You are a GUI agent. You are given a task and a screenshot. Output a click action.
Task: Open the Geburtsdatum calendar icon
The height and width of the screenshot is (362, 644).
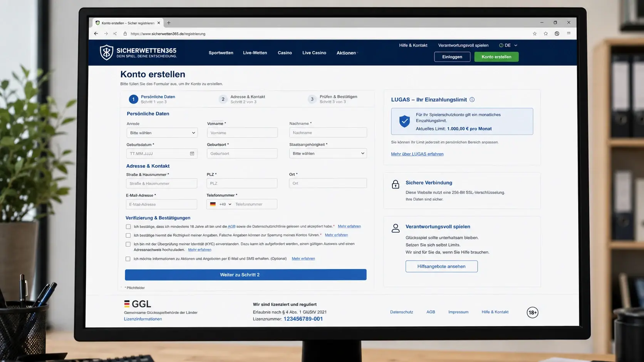tap(192, 153)
